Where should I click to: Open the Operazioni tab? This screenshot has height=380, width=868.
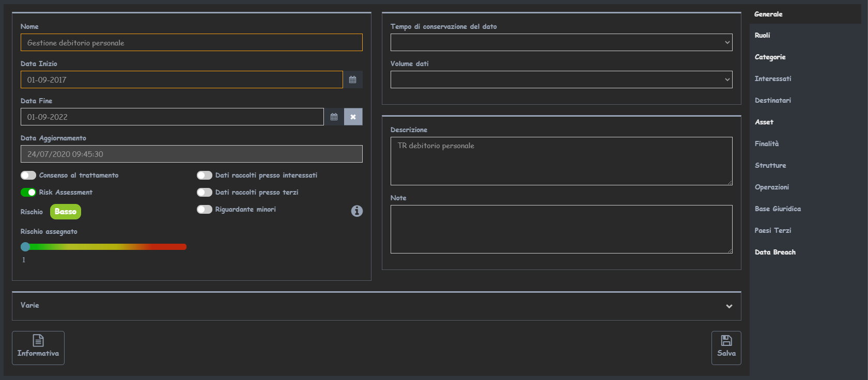pos(772,187)
